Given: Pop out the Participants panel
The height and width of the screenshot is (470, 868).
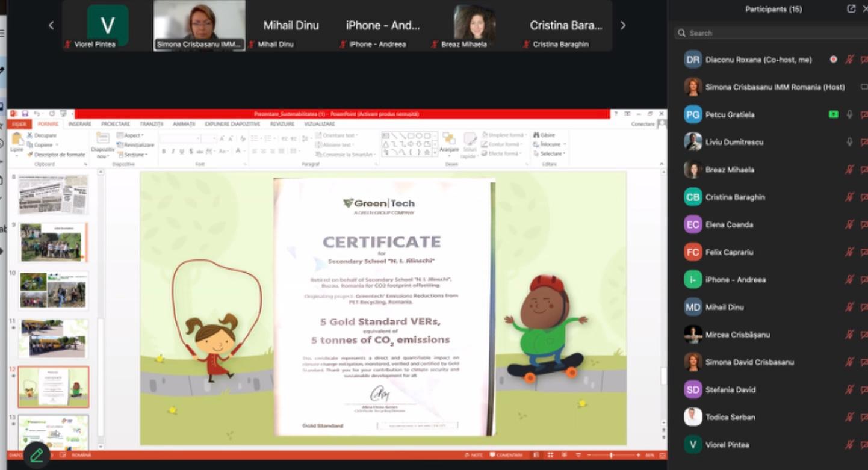Looking at the screenshot, I should (851, 9).
